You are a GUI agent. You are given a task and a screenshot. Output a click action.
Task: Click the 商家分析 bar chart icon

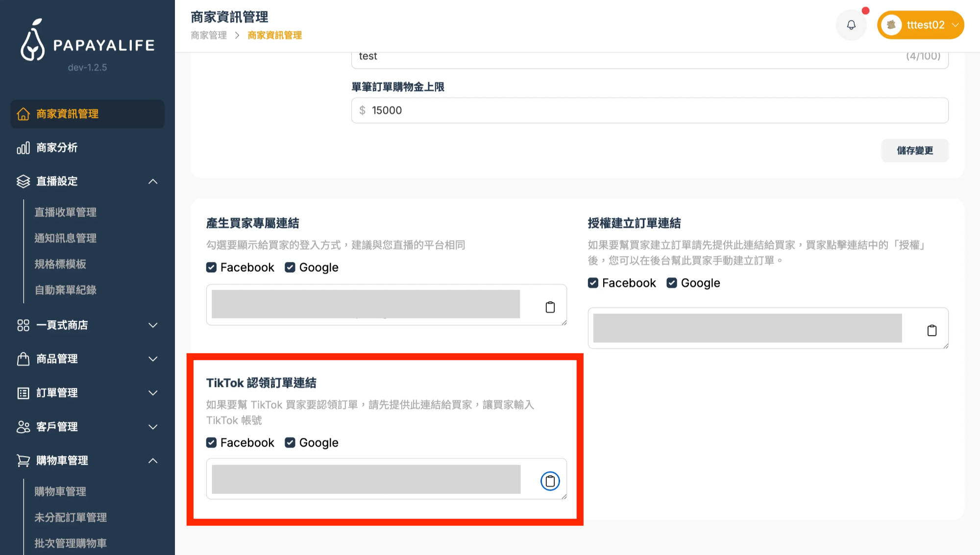tap(23, 148)
